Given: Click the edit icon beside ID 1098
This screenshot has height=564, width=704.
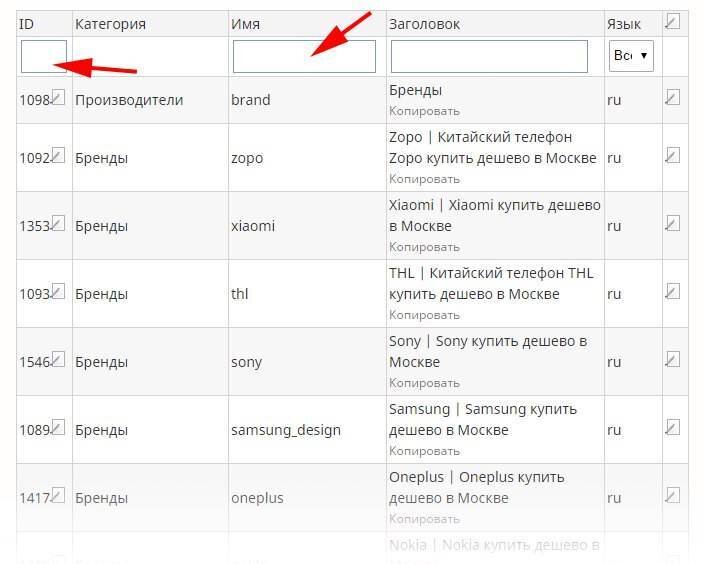Looking at the screenshot, I should [58, 97].
